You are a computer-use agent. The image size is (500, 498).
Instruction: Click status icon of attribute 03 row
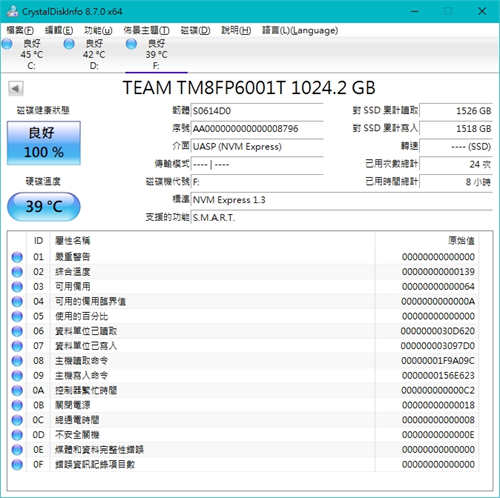pos(17,287)
